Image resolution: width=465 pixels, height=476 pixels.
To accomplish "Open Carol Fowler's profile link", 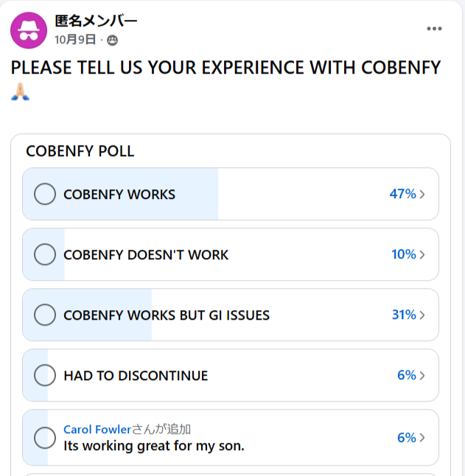I will coord(97,429).
